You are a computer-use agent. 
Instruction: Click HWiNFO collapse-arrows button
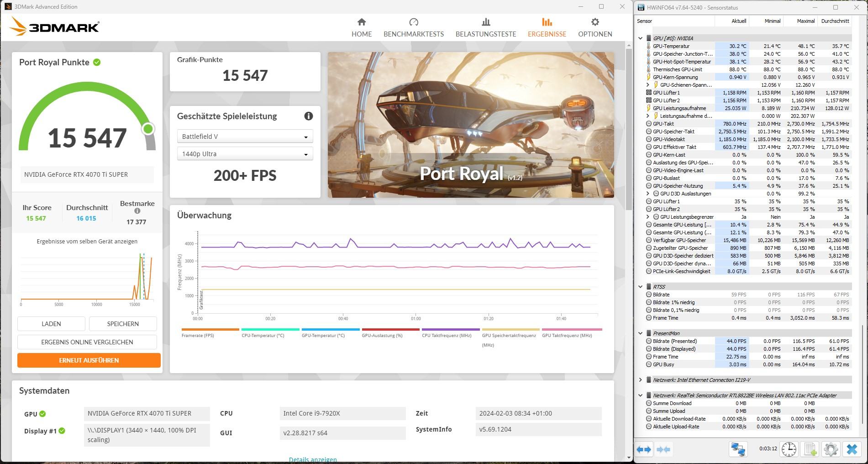pos(663,449)
